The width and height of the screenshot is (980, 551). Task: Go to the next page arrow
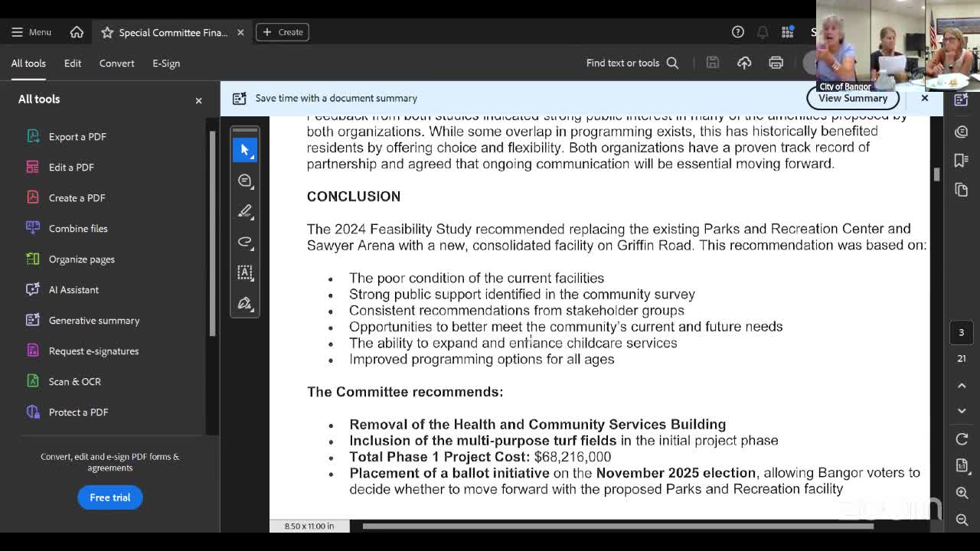click(962, 411)
